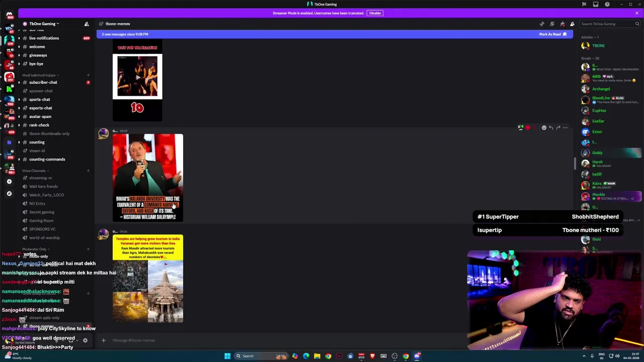Screen dimensions: 644x362
Task: Open the Nalanda University meme image
Action: [x=148, y=177]
